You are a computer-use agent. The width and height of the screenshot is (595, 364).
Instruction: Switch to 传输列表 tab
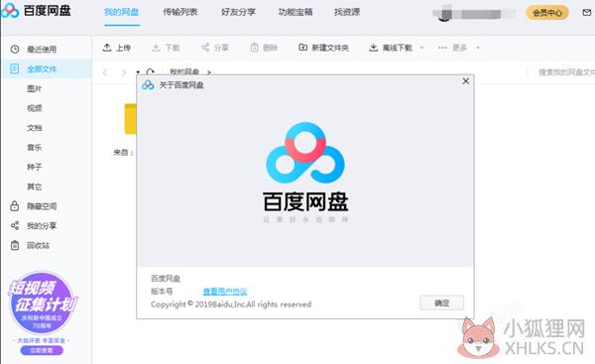[x=180, y=12]
